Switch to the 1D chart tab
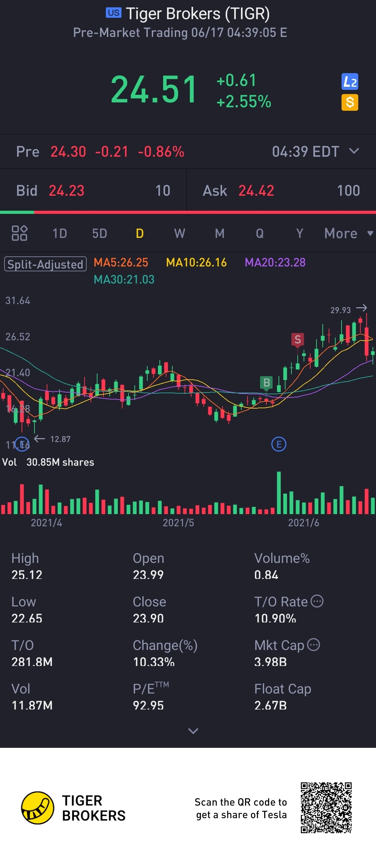 [x=60, y=233]
